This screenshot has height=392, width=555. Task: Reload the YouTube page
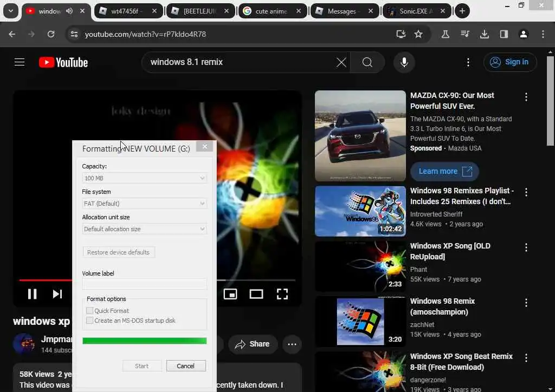(x=51, y=34)
